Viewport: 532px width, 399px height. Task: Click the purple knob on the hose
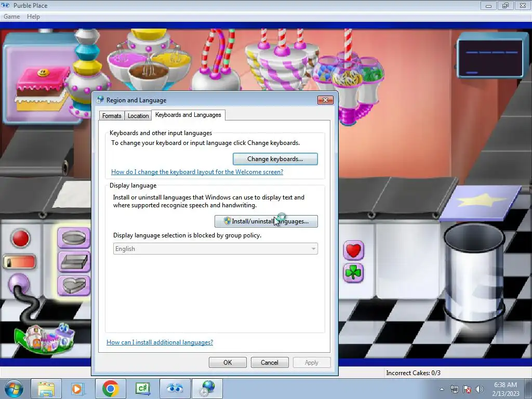click(x=19, y=284)
